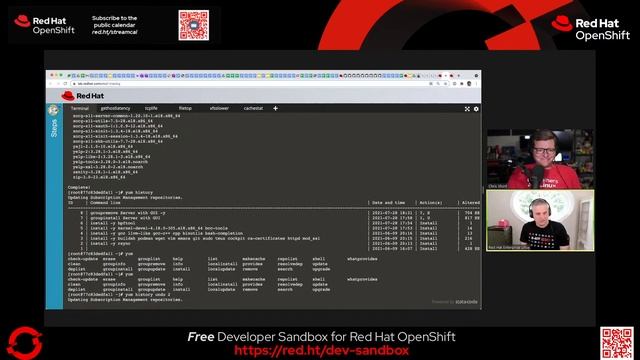This screenshot has height=360, width=640.
Task: Click the Red Hat logo in the lab page
Action: [x=82, y=96]
